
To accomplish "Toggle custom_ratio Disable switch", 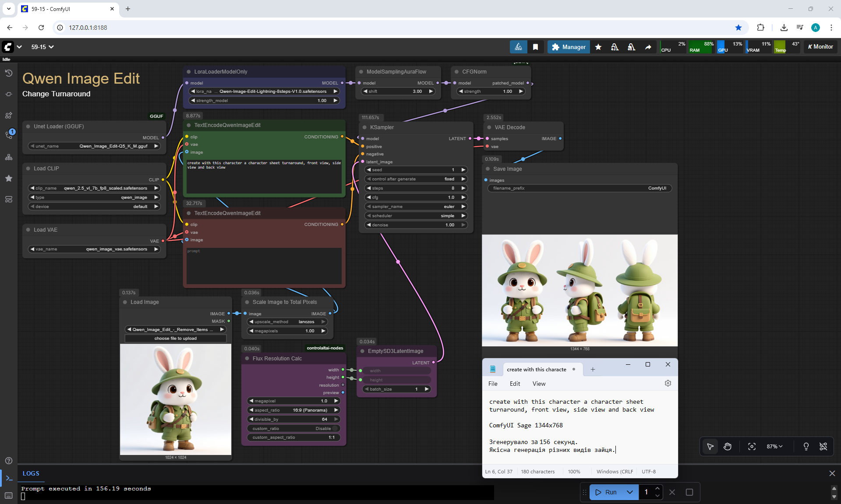I will pos(335,428).
